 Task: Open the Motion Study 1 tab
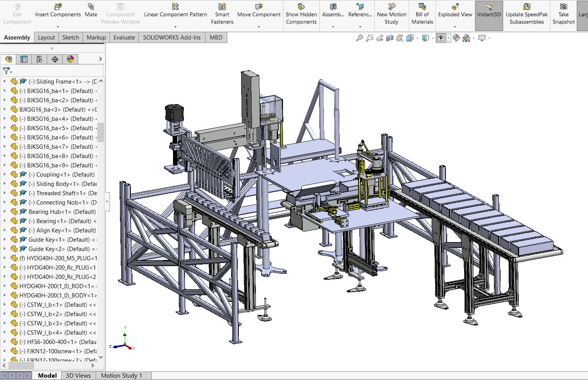[122, 375]
